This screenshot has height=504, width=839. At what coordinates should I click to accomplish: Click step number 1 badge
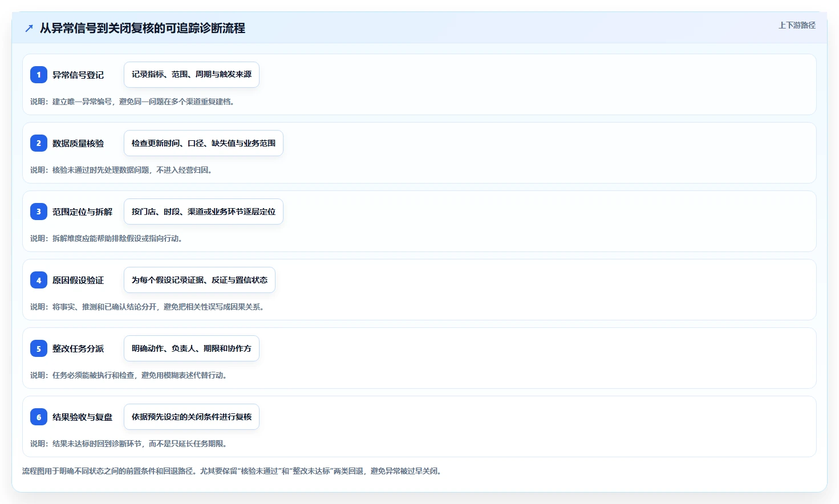(x=39, y=75)
